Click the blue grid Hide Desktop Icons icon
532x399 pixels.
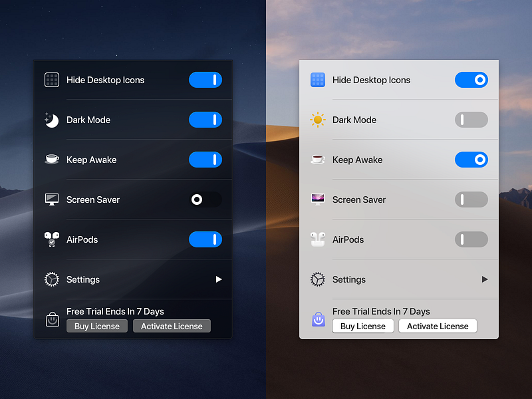click(x=318, y=80)
